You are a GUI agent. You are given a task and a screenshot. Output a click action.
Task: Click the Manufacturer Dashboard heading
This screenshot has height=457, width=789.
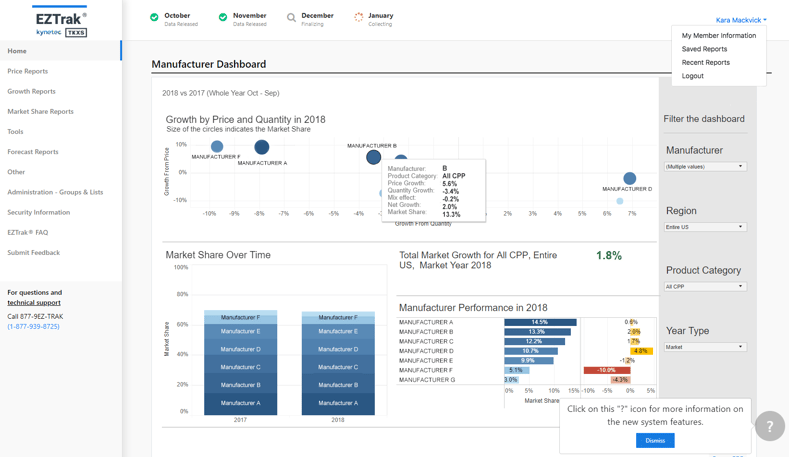coord(209,64)
